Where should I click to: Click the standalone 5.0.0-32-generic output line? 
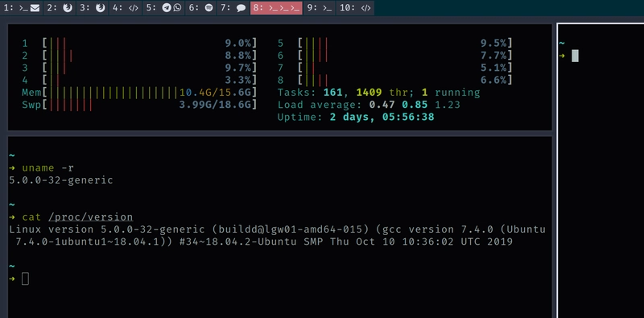pyautogui.click(x=61, y=180)
